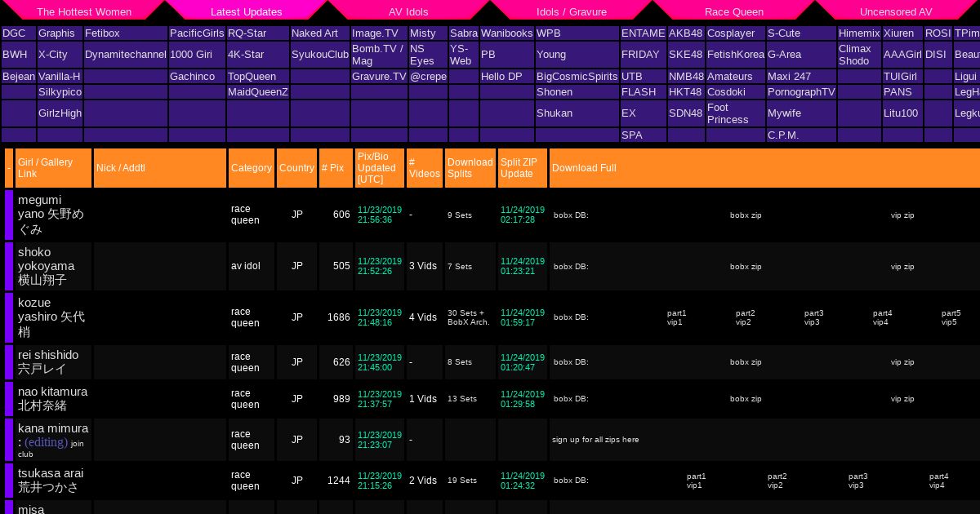
Task: Open the Uncensored AV tab
Action: [x=896, y=11]
